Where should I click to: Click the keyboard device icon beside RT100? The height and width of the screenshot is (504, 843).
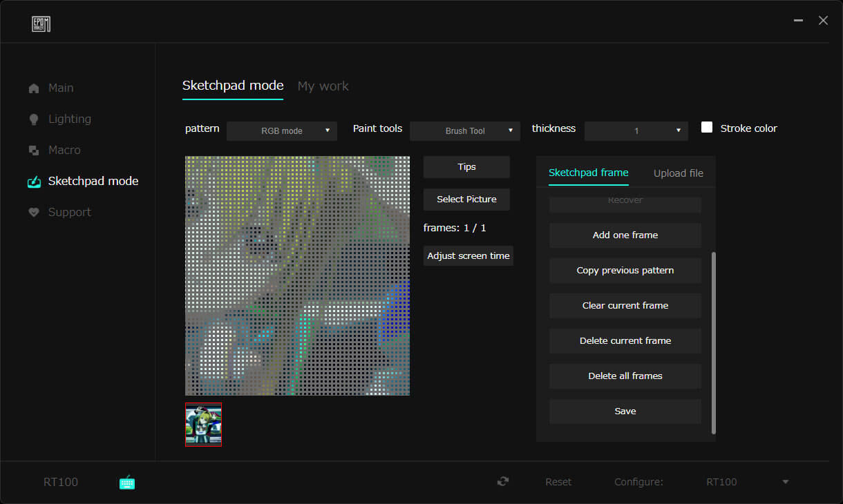tap(127, 483)
